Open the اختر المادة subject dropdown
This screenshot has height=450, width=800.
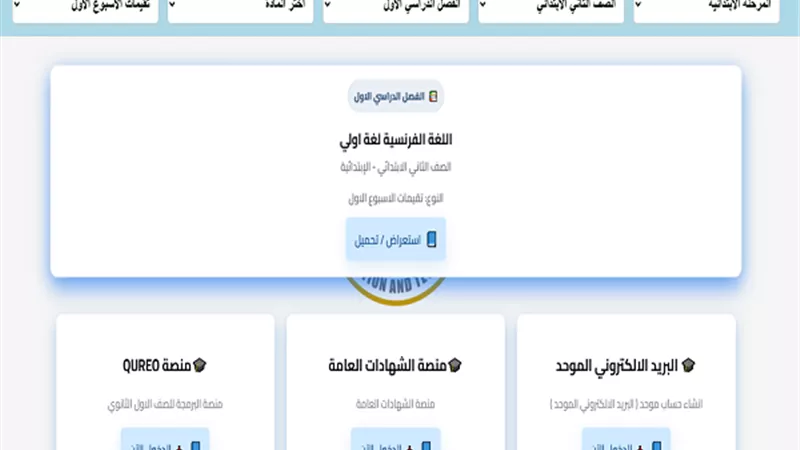click(x=240, y=10)
